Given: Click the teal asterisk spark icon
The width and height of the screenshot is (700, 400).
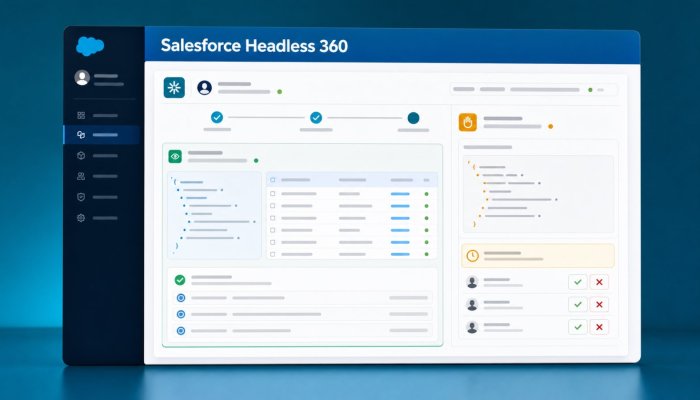Looking at the screenshot, I should 174,88.
